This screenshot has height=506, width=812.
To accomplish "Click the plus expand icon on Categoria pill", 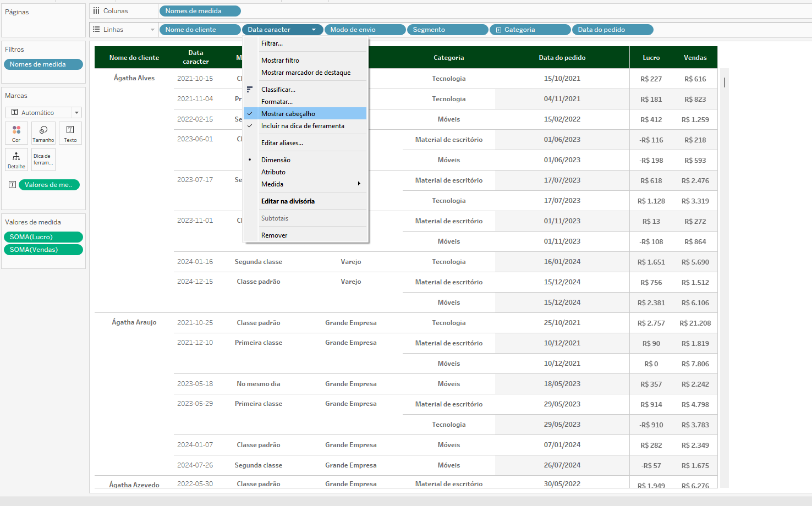I will click(x=498, y=30).
